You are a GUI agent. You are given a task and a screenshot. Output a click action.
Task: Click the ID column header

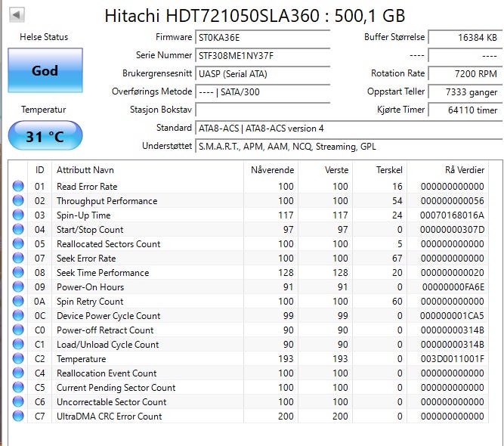click(x=39, y=169)
